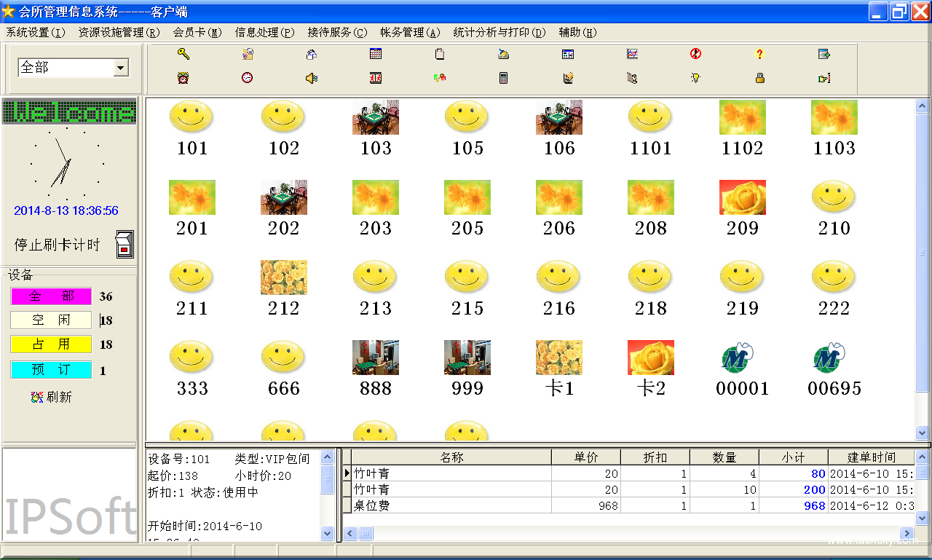
Task: Toggle the 停止刷卡计时 switch
Action: pyautogui.click(x=125, y=245)
